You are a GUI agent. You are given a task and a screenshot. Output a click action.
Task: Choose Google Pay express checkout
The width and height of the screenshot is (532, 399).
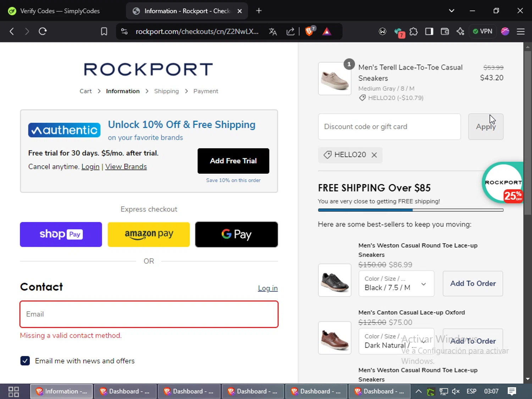point(237,234)
